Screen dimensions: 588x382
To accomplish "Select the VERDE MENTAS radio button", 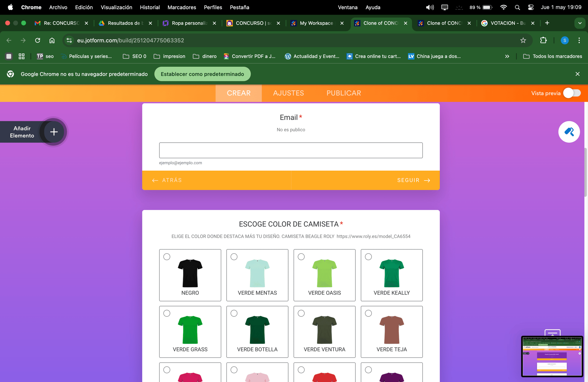I will tap(234, 257).
